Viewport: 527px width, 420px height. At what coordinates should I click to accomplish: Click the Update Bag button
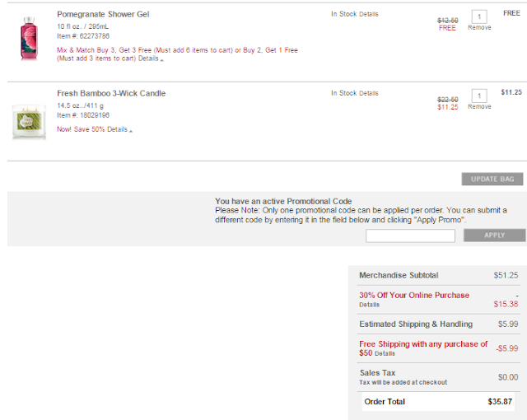[492, 179]
